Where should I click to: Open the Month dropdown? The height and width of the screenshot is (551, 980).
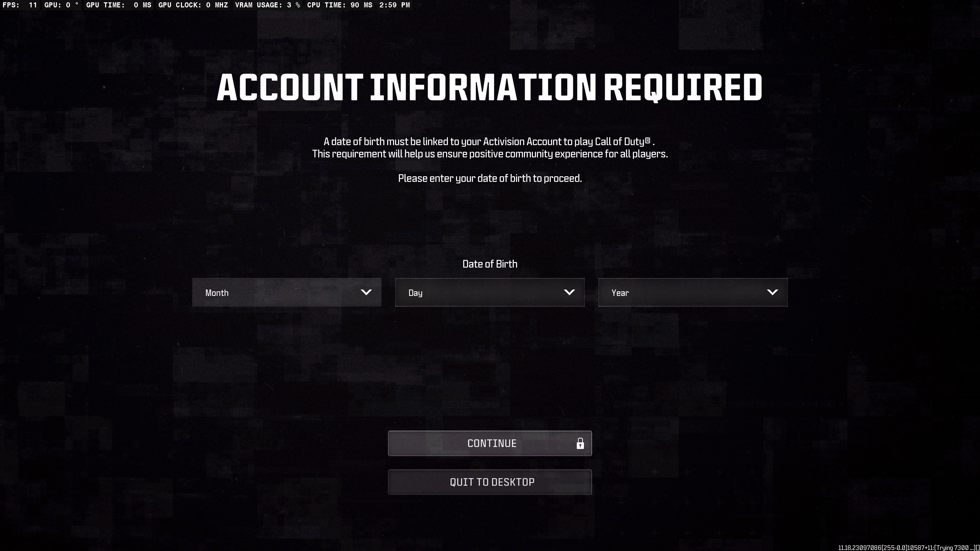click(x=286, y=292)
